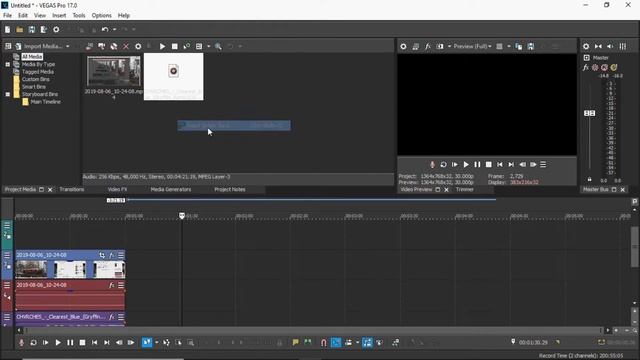
Task: Open the preview overlays grid dropdown arrow
Action: pyautogui.click(x=509, y=46)
